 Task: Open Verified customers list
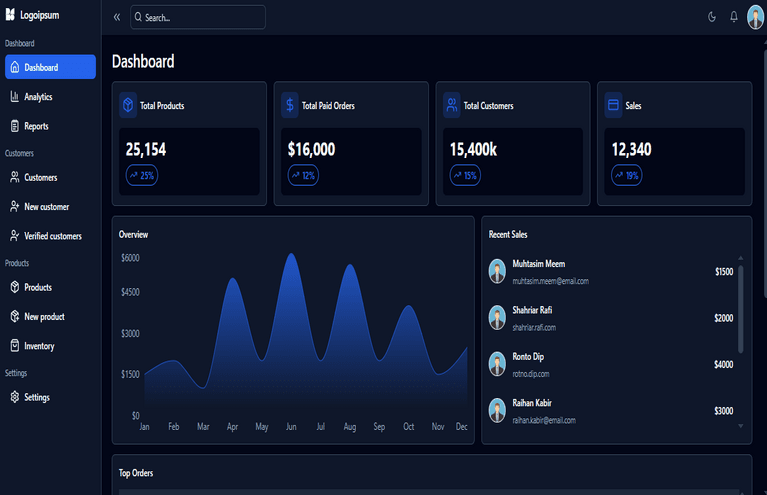coord(52,236)
